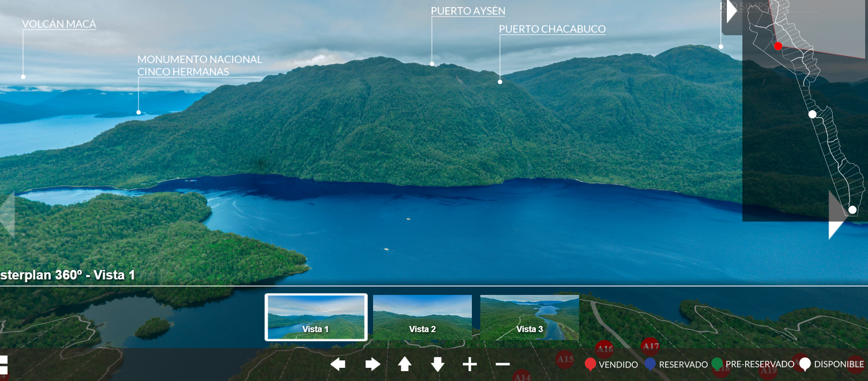This screenshot has width=868, height=381.
Task: Select lot marker A16
Action: click(605, 349)
